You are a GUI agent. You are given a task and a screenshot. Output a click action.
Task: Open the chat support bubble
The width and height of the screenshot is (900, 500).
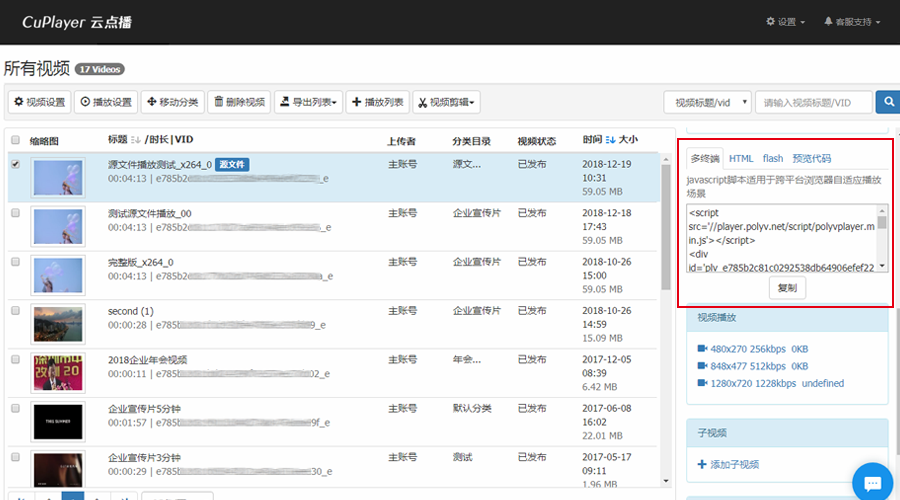pyautogui.click(x=871, y=481)
